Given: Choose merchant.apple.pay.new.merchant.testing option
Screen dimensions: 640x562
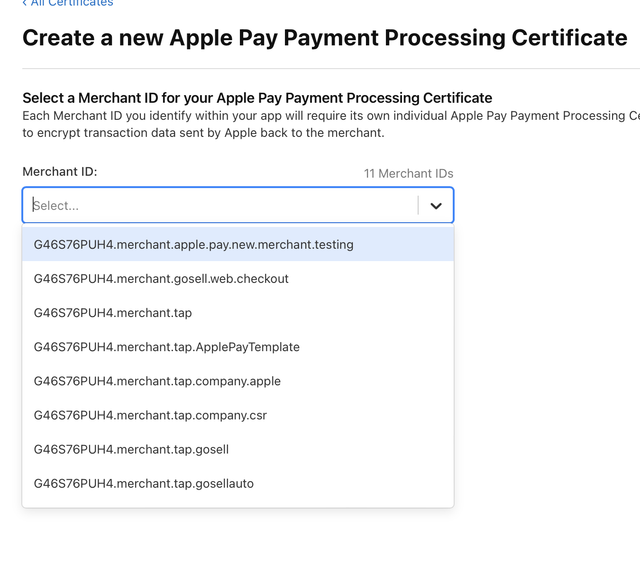Looking at the screenshot, I should point(238,244).
